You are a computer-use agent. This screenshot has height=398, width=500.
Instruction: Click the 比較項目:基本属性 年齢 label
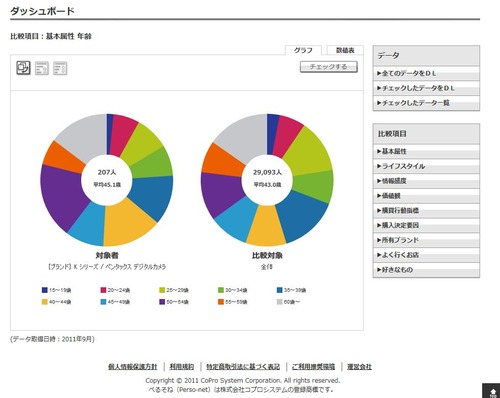click(51, 36)
